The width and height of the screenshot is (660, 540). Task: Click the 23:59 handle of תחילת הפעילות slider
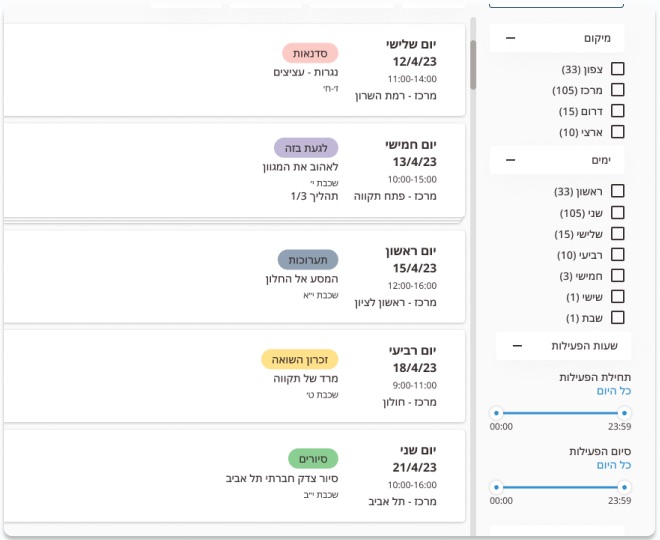[x=625, y=413]
